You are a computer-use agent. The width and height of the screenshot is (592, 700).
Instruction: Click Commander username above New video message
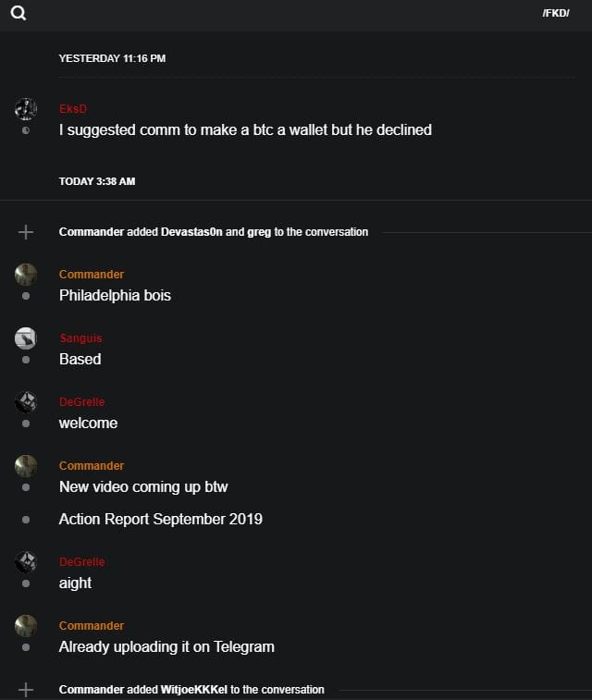[x=92, y=466]
